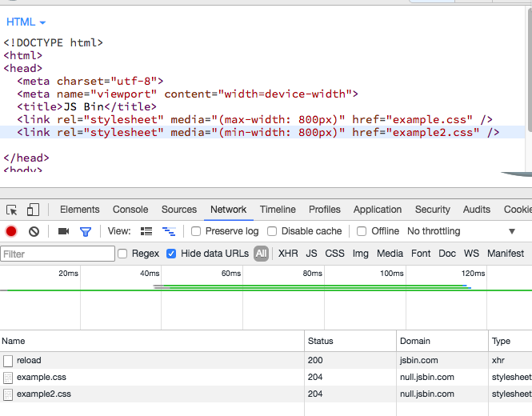Switch to list view of requests
Viewport: 532px width, 416px height.
coord(146,231)
